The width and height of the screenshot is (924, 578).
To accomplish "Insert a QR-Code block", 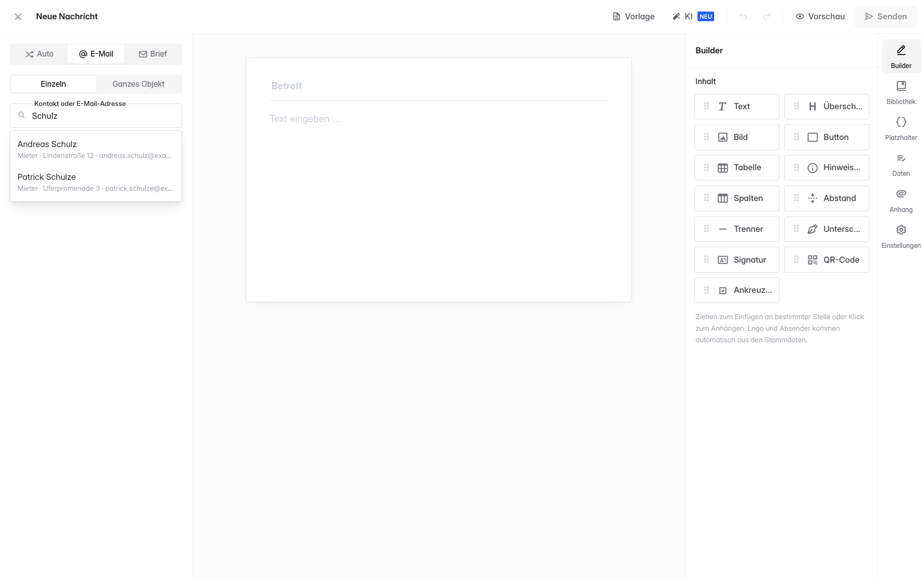I will [826, 260].
